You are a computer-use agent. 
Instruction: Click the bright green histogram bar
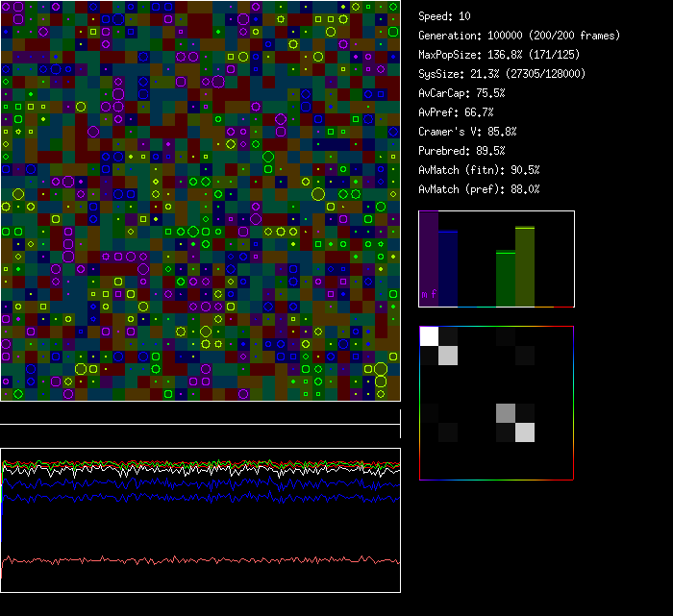pos(506,279)
